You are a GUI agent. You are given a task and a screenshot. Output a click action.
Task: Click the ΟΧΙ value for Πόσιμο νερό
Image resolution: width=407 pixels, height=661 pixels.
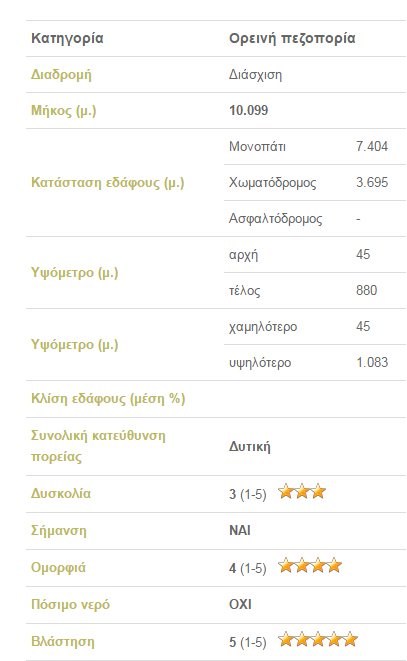coord(240,605)
